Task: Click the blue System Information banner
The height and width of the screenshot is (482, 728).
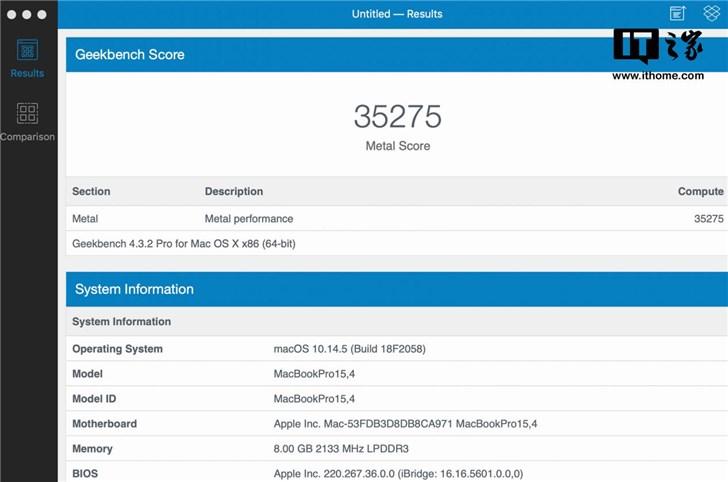Action: (397, 289)
